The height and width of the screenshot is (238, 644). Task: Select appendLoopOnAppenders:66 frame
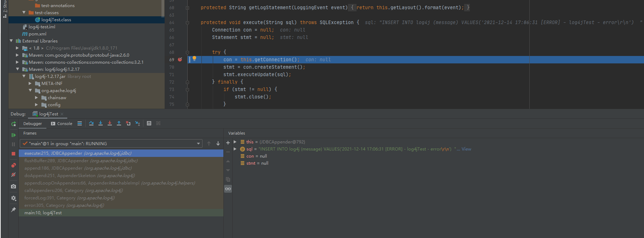[x=121, y=183]
